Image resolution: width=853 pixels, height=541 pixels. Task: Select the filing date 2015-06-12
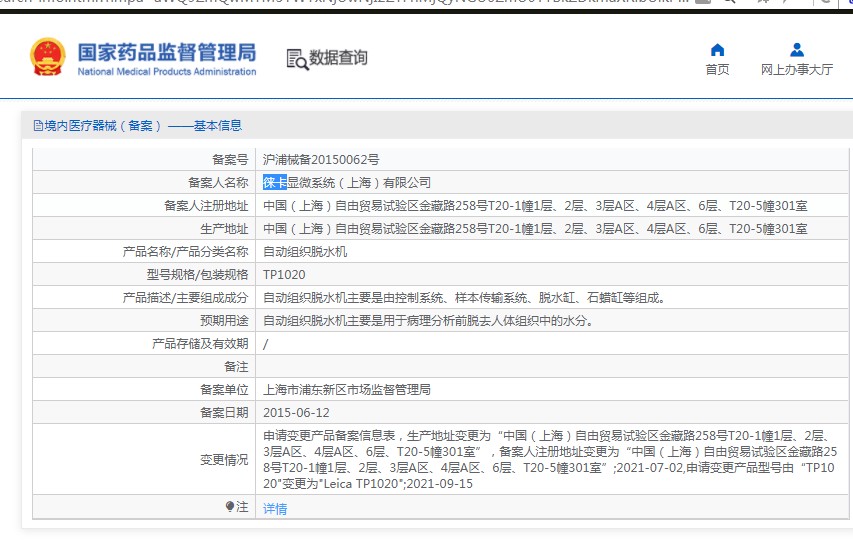tap(296, 413)
